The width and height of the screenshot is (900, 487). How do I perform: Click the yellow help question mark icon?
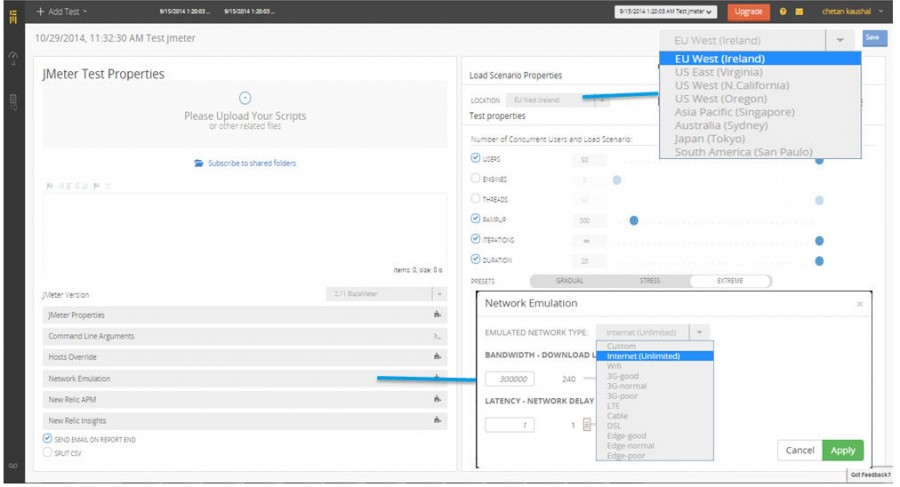coord(783,11)
